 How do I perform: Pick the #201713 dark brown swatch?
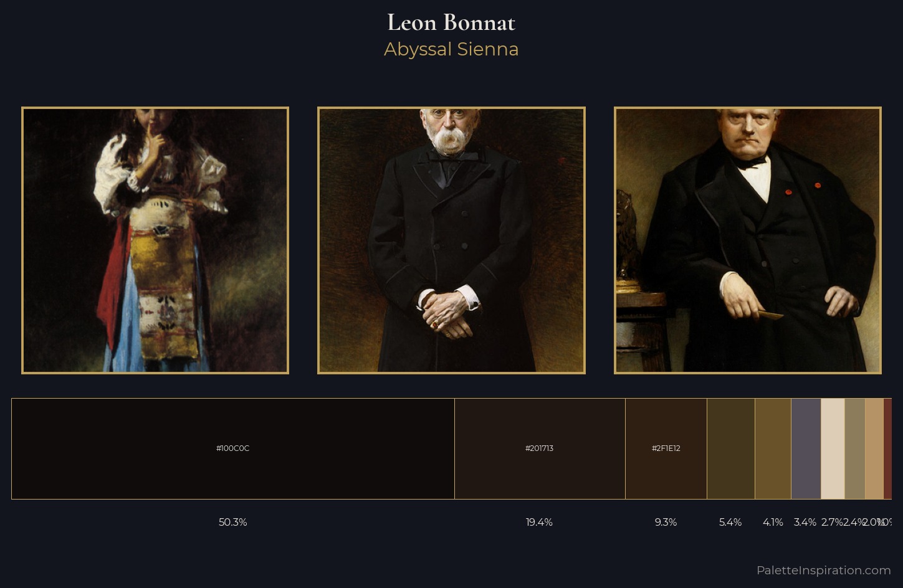click(540, 448)
